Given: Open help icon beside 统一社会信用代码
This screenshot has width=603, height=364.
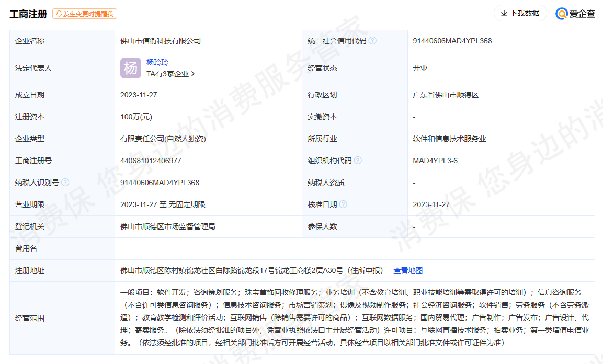Looking at the screenshot, I should [x=372, y=40].
